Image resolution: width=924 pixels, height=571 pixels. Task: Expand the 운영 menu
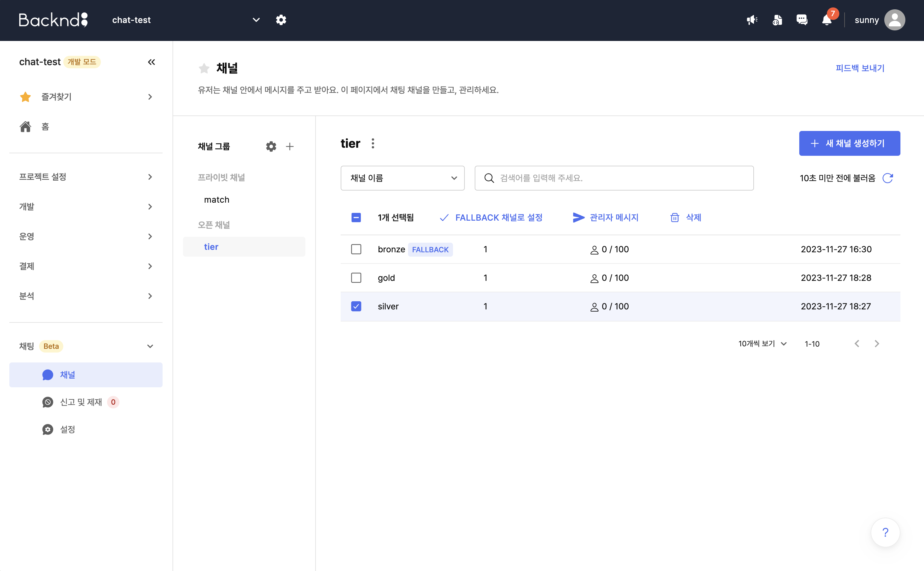click(x=86, y=236)
